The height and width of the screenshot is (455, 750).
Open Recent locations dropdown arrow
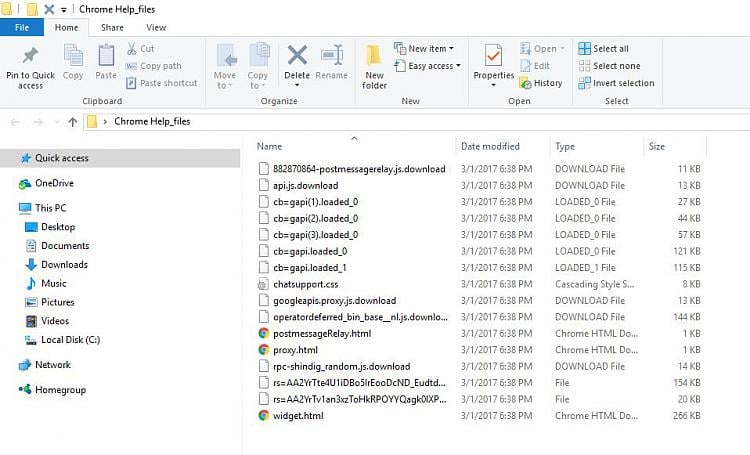tap(56, 122)
